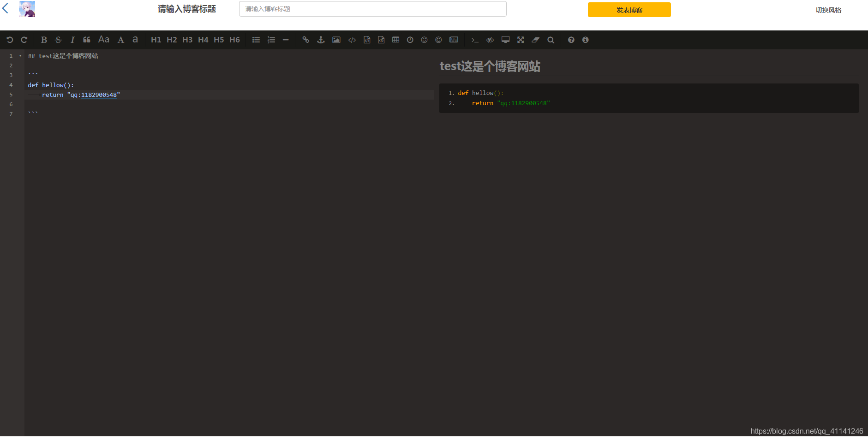The width and height of the screenshot is (868, 440).
Task: Insert a reference link anchor
Action: 321,40
